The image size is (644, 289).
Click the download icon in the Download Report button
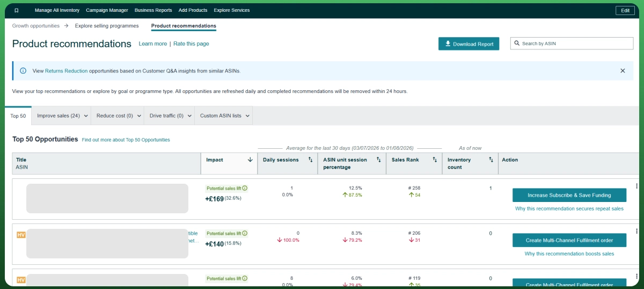[448, 44]
